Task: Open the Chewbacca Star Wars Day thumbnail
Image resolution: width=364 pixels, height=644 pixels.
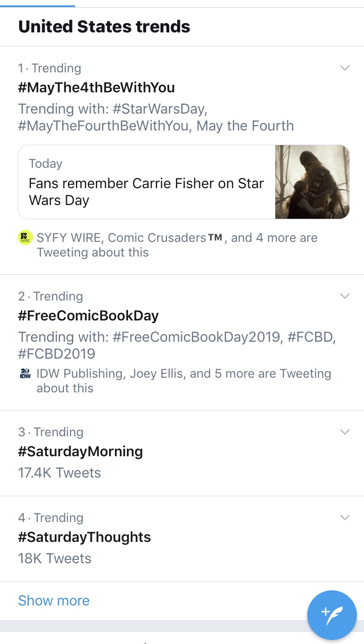Action: click(x=312, y=182)
